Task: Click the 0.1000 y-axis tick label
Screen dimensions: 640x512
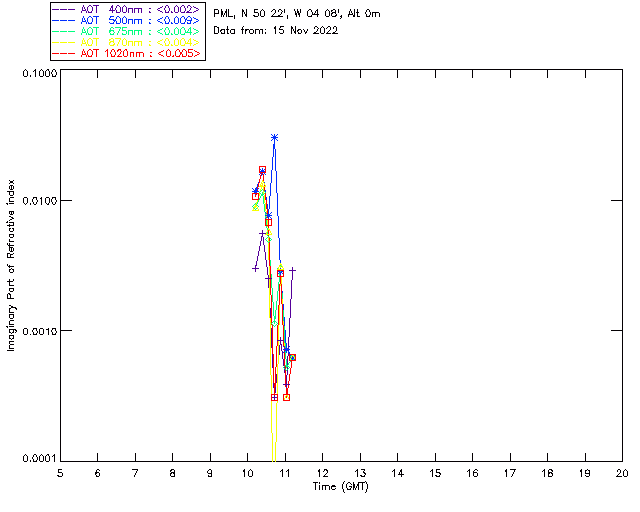Action: pyautogui.click(x=39, y=73)
